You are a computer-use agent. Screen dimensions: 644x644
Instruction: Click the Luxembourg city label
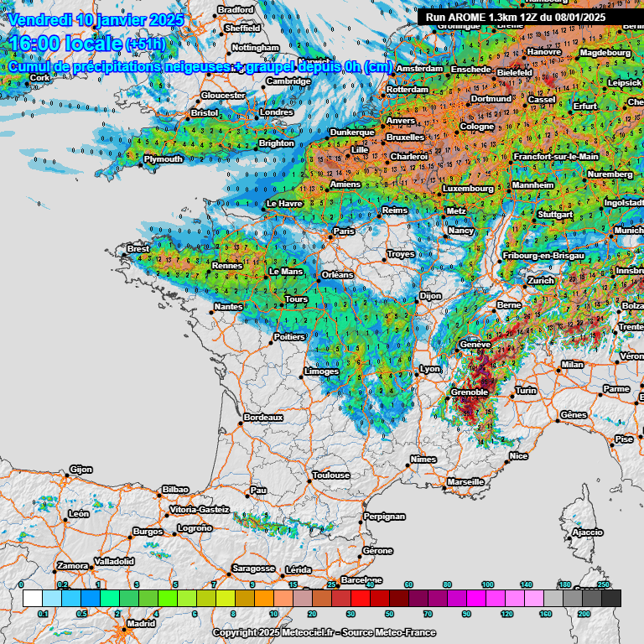pos(468,189)
